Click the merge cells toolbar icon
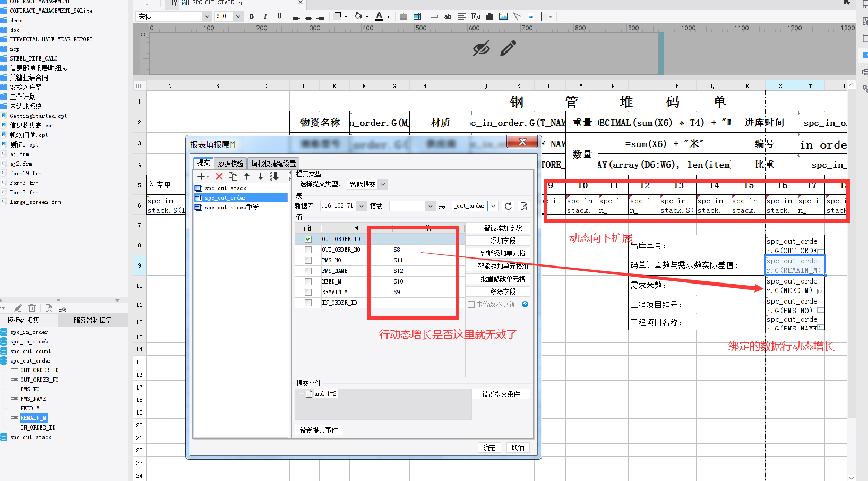The width and height of the screenshot is (868, 481). tap(403, 16)
